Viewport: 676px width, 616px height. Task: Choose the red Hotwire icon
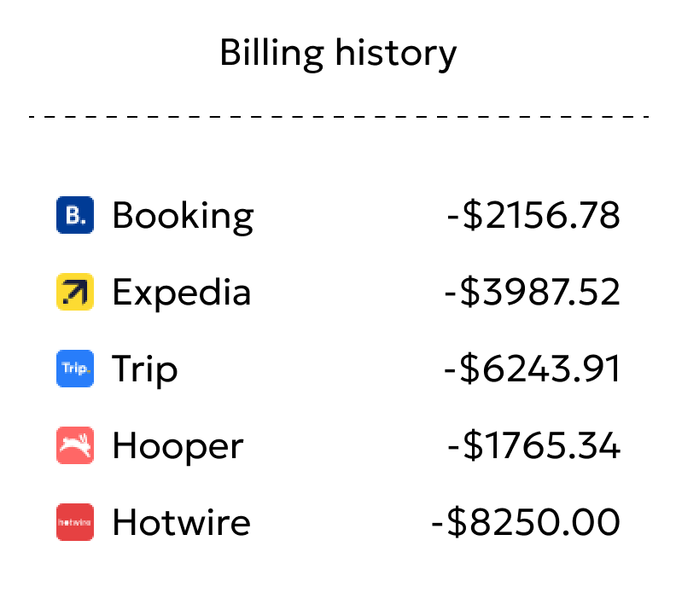pyautogui.click(x=75, y=521)
